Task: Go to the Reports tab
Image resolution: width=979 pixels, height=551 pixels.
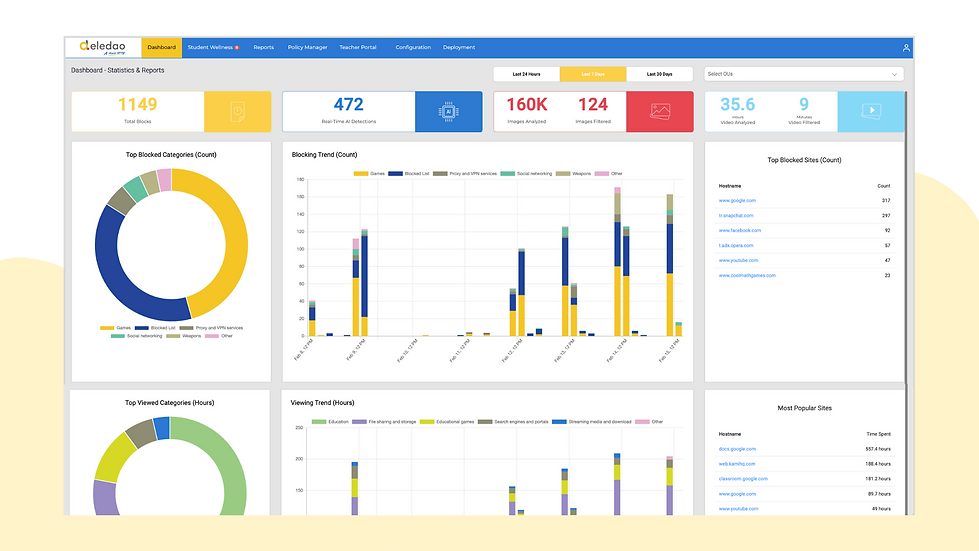Action: tap(263, 47)
